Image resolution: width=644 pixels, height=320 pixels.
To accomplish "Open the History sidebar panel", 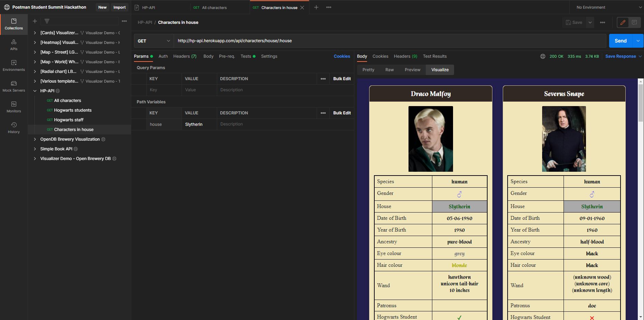I will [14, 128].
